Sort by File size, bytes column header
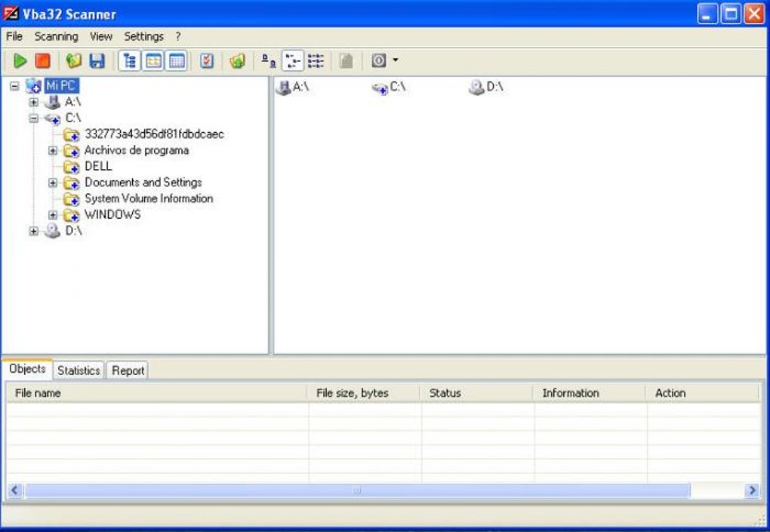770x532 pixels. coord(364,393)
